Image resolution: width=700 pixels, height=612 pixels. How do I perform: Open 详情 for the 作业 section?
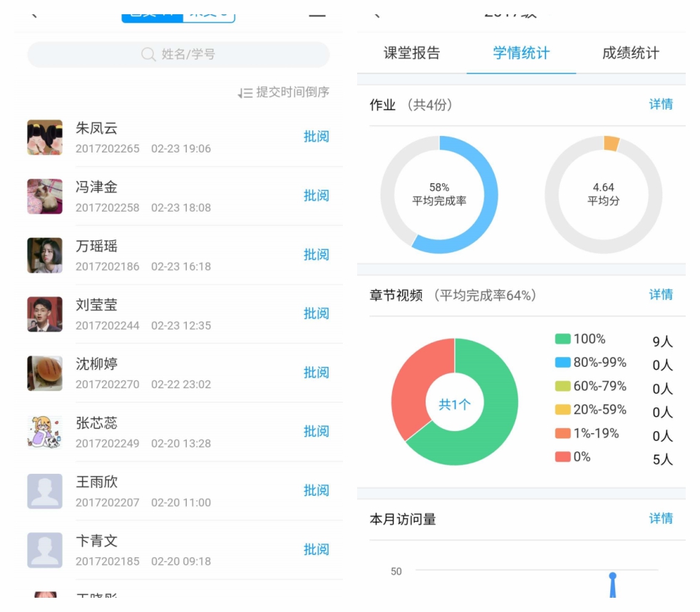coord(660,105)
